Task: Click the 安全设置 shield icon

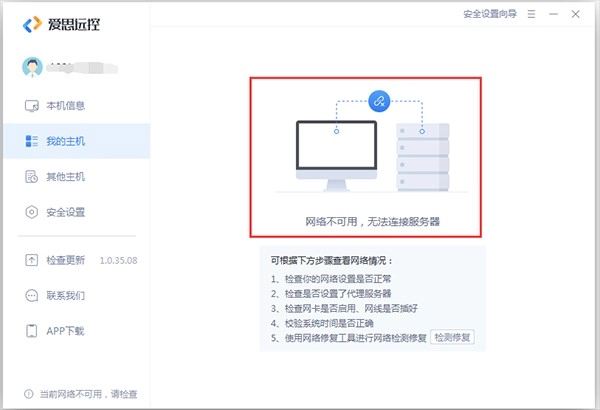Action: click(30, 212)
